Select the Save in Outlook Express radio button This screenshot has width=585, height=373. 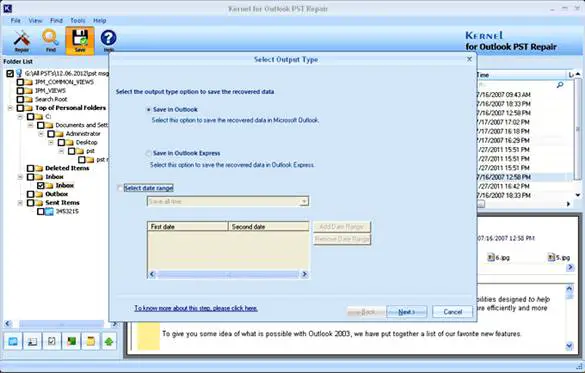click(148, 153)
